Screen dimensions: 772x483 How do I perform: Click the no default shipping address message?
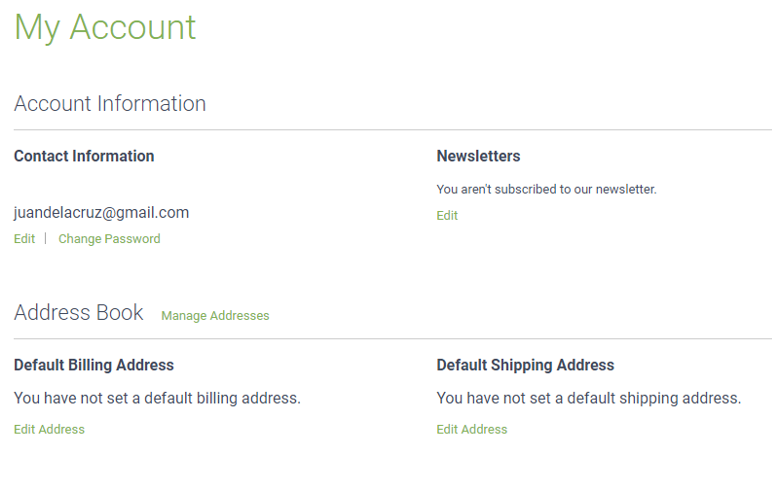click(x=588, y=398)
